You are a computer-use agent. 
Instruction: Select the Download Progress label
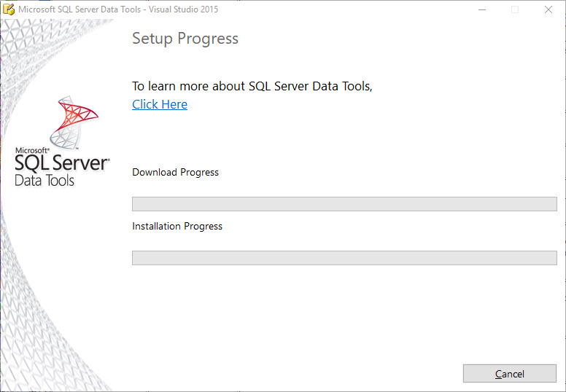[175, 173]
